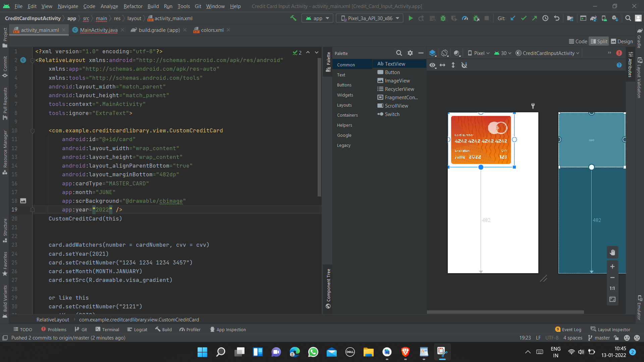Viewport: 644px width, 362px height.
Task: Open Search Everywhere with the magnifier icon
Action: pyautogui.click(x=628, y=18)
